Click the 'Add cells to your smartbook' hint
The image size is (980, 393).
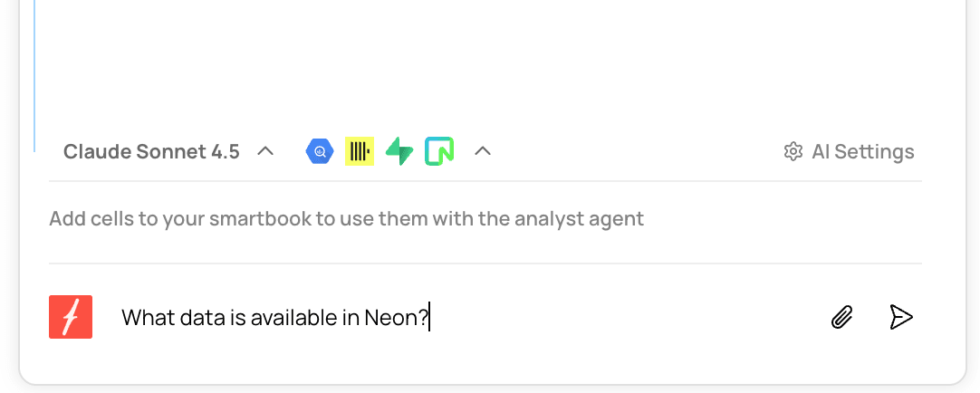click(346, 218)
